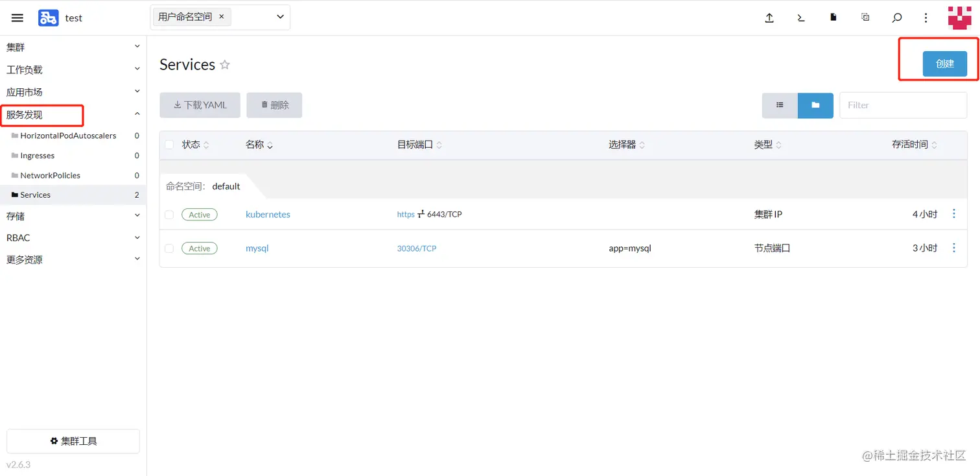Click the https target port link
Viewport: 980px width, 476px height.
coord(406,214)
